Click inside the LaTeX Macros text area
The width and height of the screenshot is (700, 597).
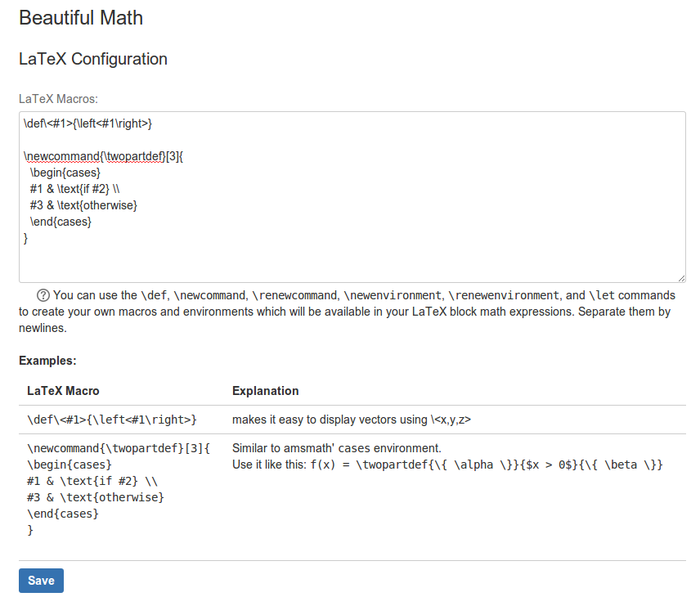coord(352,197)
